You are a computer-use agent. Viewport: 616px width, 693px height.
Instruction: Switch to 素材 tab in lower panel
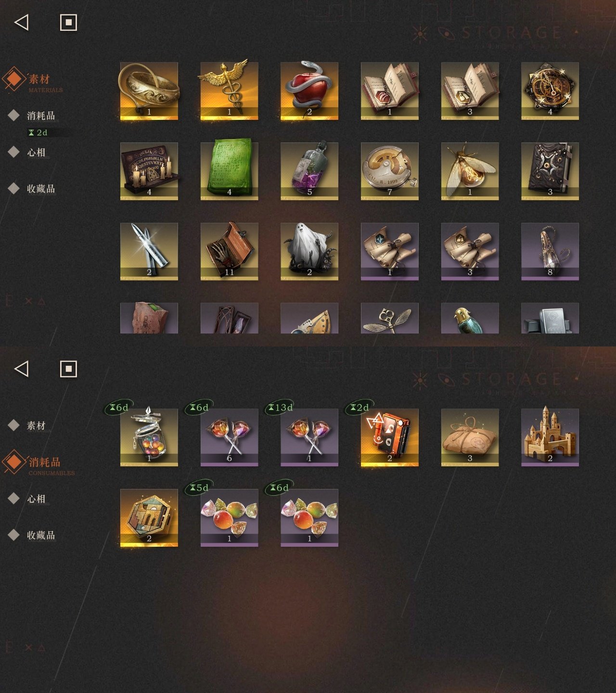36,425
